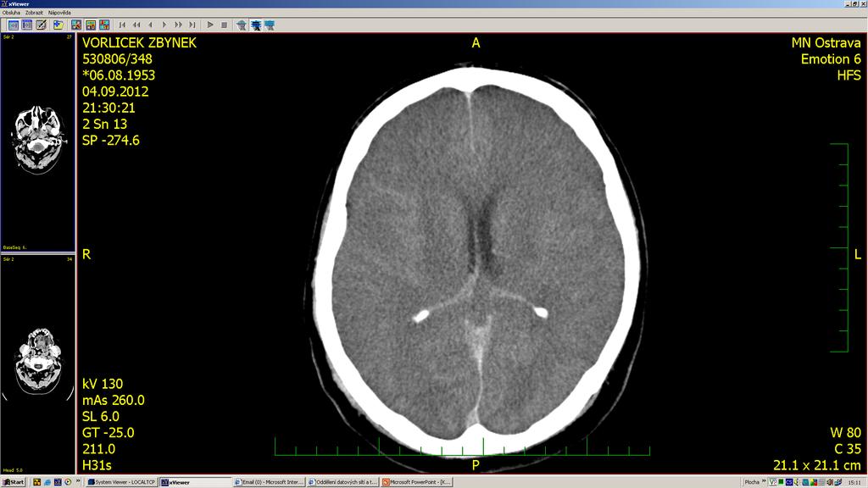Image resolution: width=868 pixels, height=488 pixels.
Task: Click the yellow radiation quick launch icon
Action: pos(36,482)
